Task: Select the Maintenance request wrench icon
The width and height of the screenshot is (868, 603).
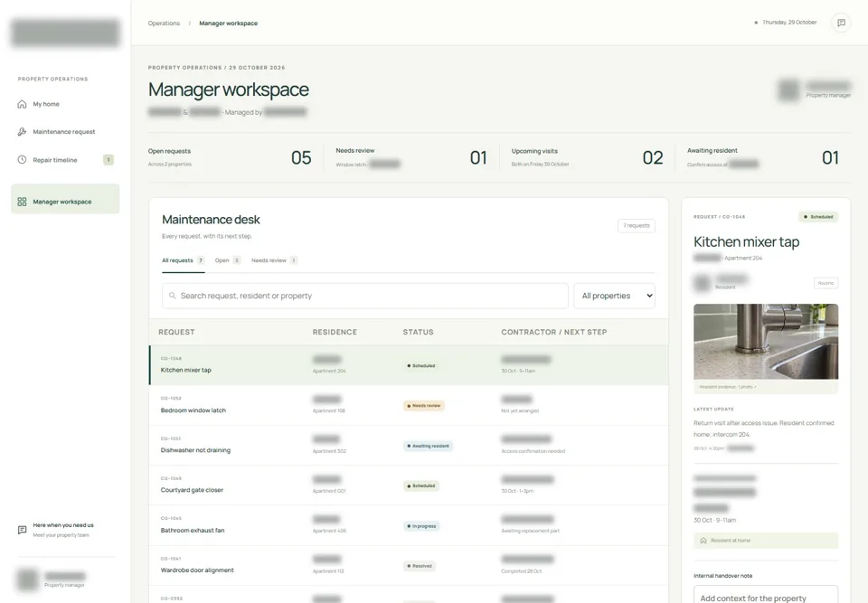Action: pyautogui.click(x=22, y=132)
